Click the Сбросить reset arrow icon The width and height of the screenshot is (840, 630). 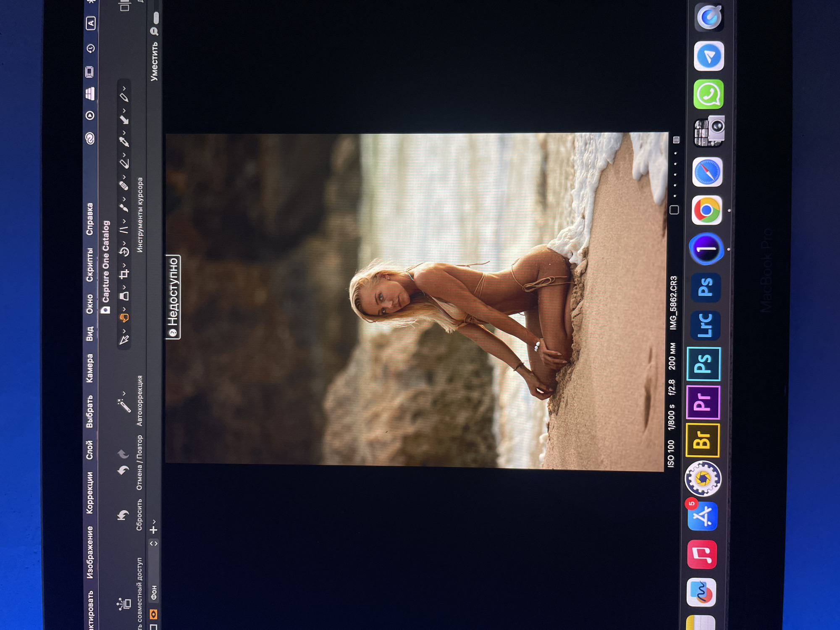click(x=123, y=515)
